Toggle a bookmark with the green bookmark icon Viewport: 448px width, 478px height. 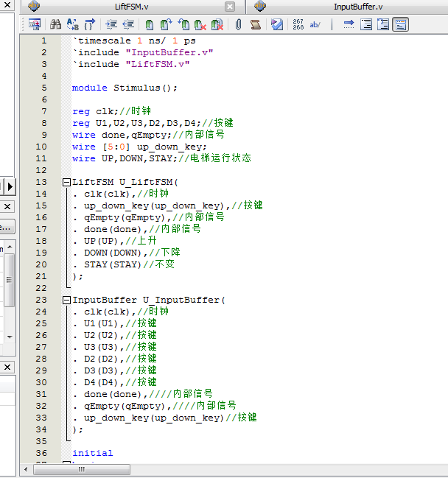[x=149, y=24]
